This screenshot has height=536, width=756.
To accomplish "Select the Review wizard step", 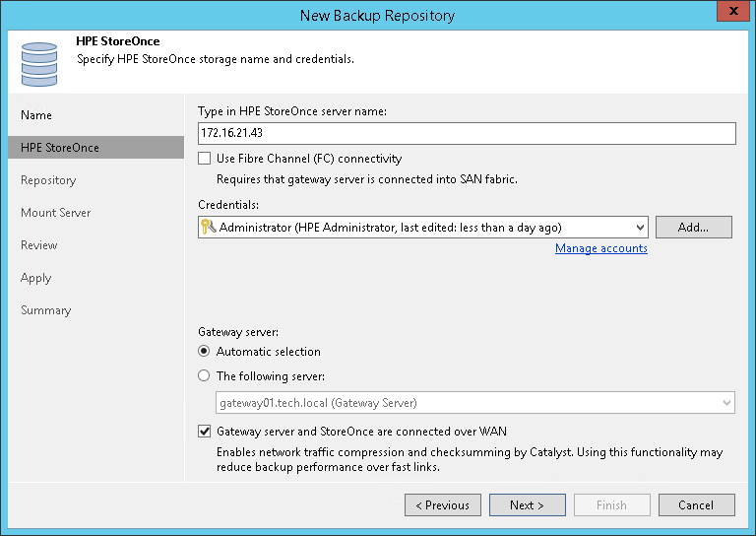I will click(39, 245).
